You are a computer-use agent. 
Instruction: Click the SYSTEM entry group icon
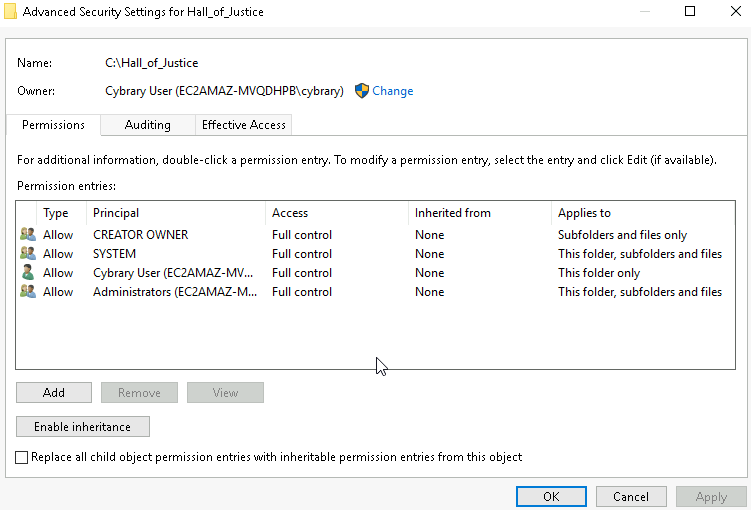tap(27, 254)
